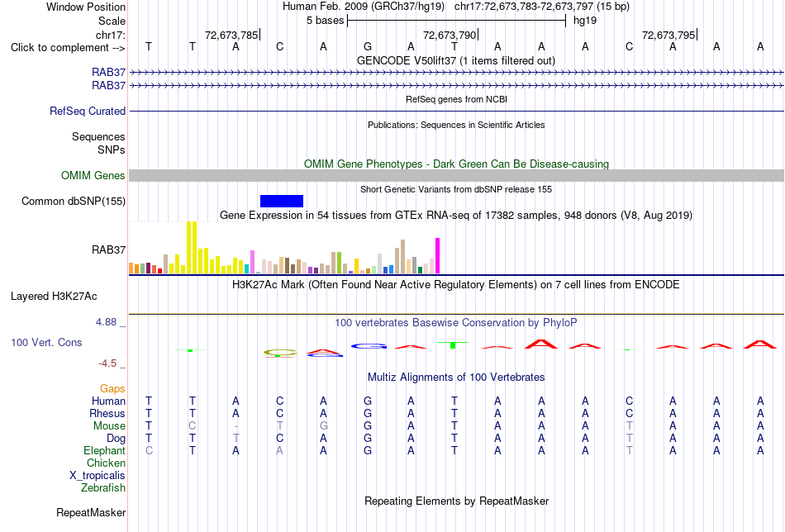The height and width of the screenshot is (532, 785).
Task: Open 'RefSeq genes from NCBI' track title
Action: coord(456,99)
